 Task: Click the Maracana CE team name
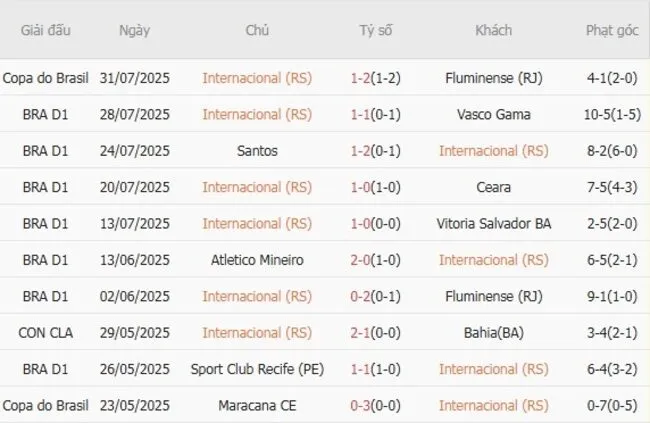tap(257, 405)
